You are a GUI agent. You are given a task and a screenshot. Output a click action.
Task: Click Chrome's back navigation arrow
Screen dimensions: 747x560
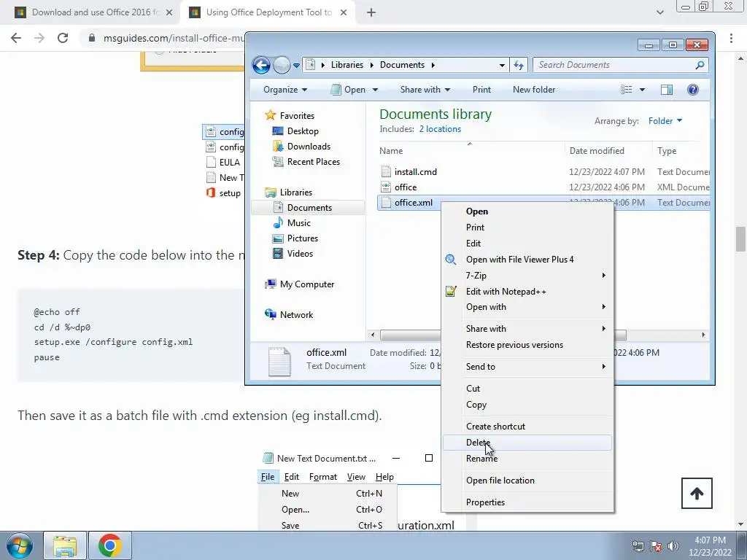[16, 38]
